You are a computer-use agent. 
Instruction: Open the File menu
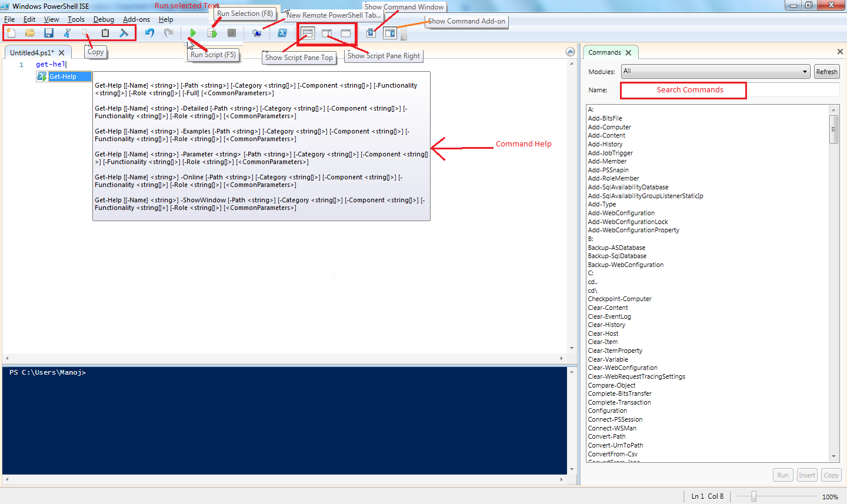9,19
